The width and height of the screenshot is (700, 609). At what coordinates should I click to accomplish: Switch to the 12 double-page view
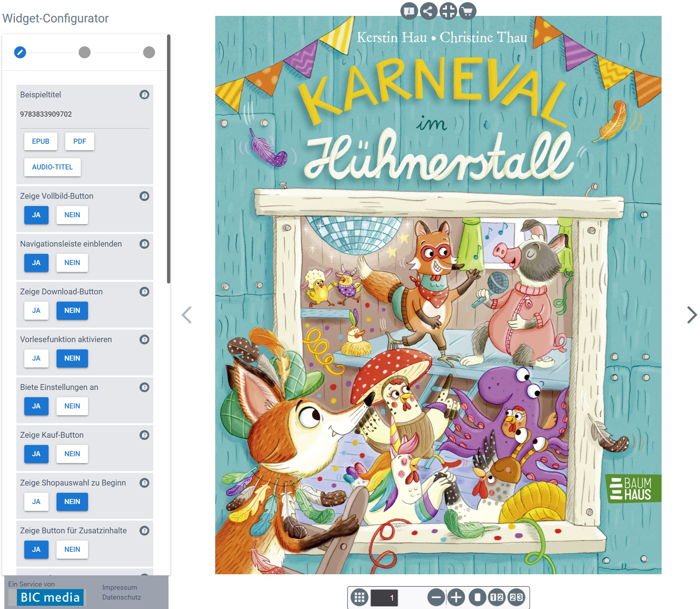point(497,597)
